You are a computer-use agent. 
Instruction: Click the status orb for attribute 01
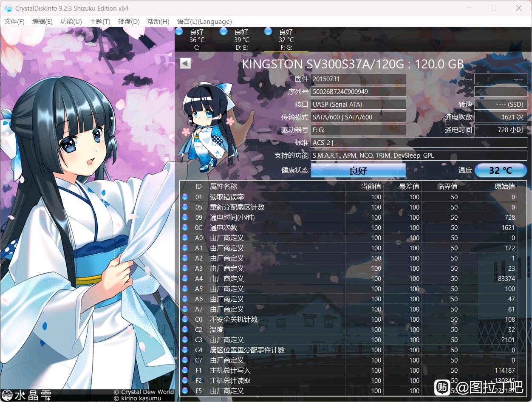(185, 197)
